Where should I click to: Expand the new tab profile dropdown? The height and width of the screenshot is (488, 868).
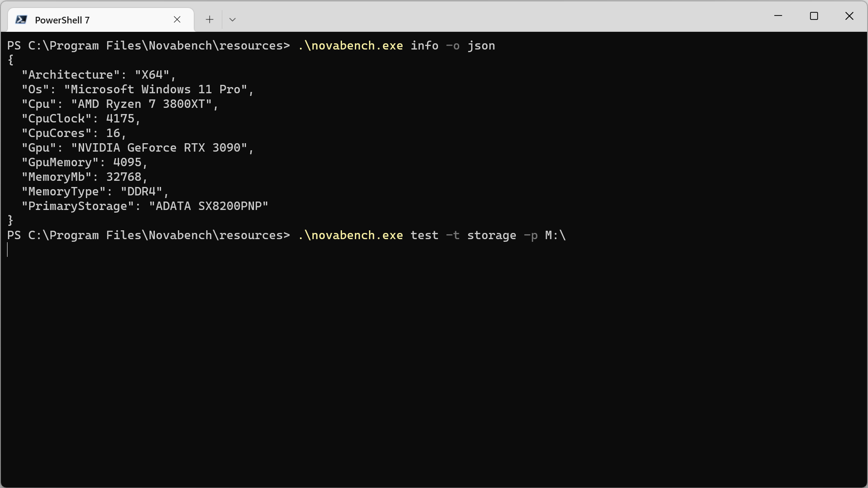(x=232, y=19)
